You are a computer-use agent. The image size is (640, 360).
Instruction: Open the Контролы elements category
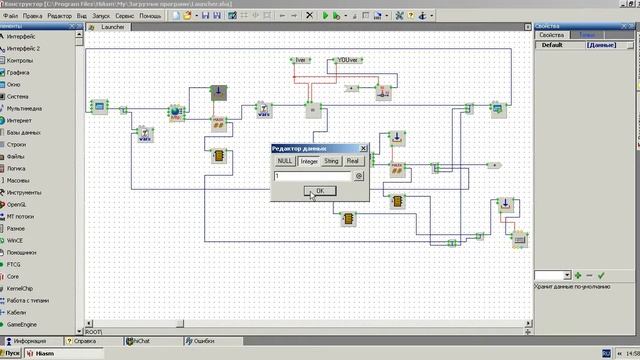[x=20, y=60]
